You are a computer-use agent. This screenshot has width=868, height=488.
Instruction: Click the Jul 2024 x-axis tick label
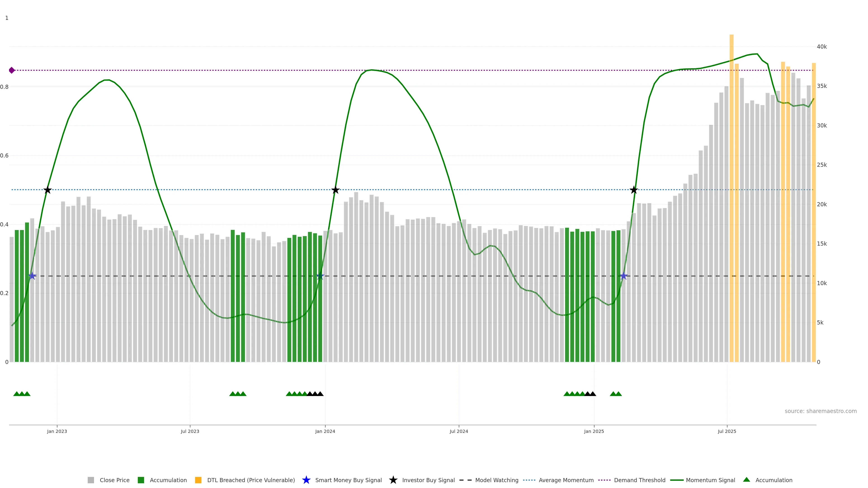[x=459, y=432]
